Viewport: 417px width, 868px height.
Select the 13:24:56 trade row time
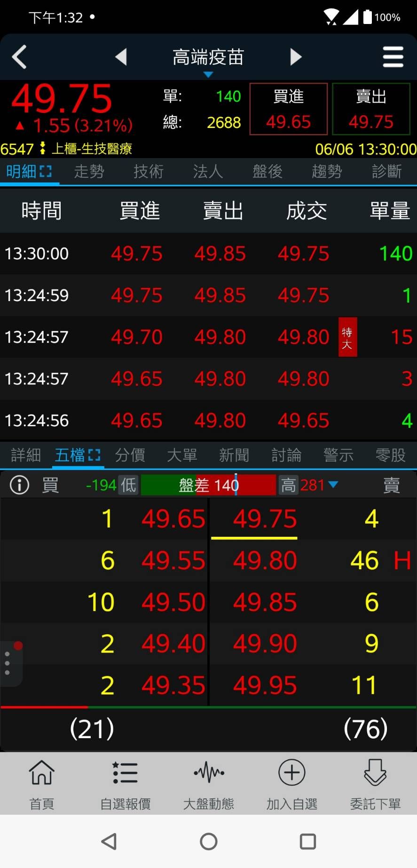point(37,421)
